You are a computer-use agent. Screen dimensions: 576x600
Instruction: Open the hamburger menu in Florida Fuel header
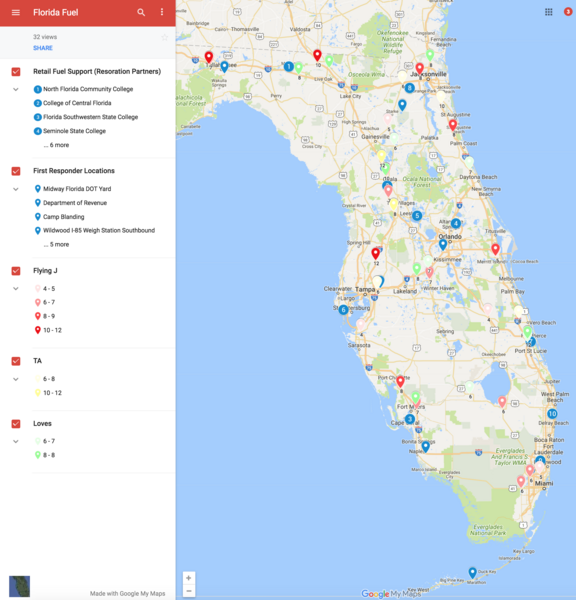(x=16, y=13)
